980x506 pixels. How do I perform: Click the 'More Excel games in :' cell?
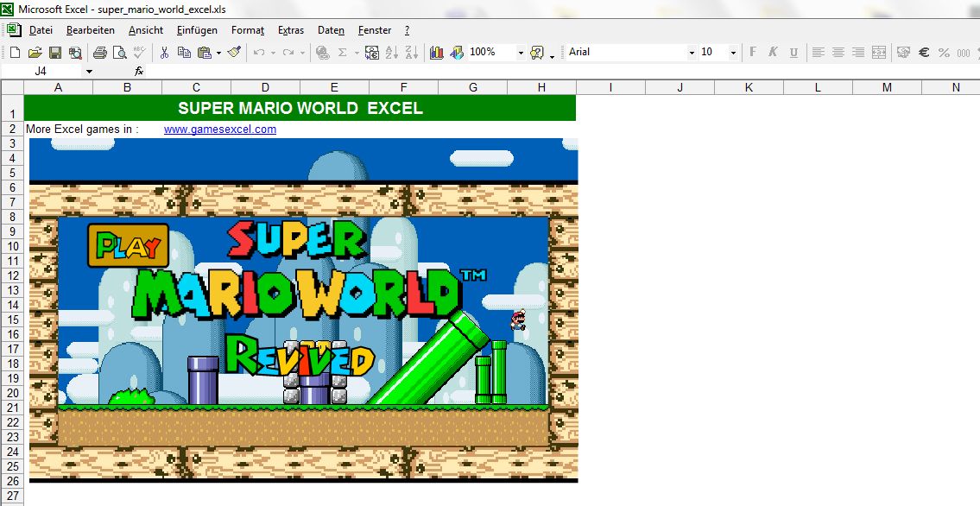point(82,130)
